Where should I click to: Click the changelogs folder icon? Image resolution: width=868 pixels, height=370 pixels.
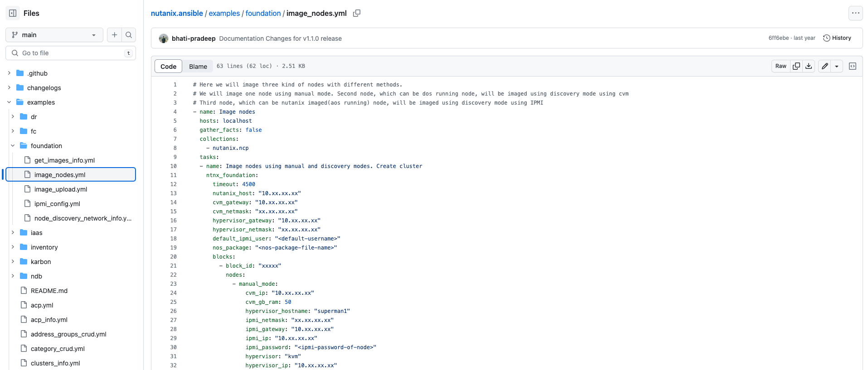coord(20,87)
